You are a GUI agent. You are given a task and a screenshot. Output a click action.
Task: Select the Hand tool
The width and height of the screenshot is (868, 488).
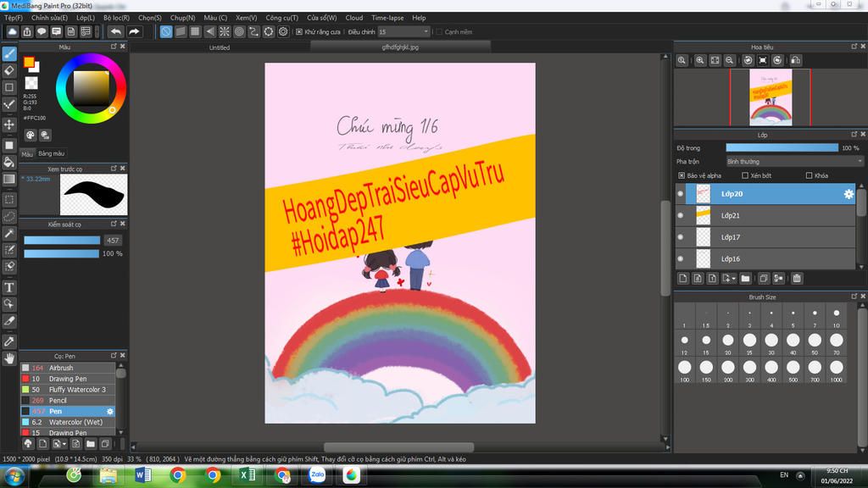[9, 358]
